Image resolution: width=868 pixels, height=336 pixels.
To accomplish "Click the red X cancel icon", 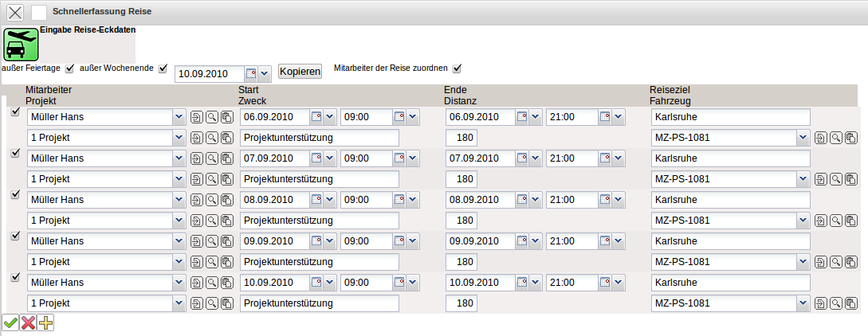I will click(x=28, y=322).
